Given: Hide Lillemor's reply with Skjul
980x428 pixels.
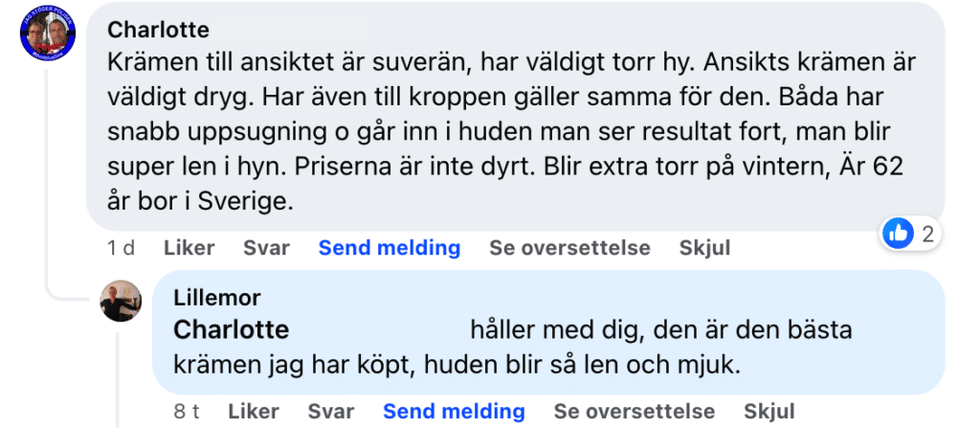Looking at the screenshot, I should click(x=769, y=412).
